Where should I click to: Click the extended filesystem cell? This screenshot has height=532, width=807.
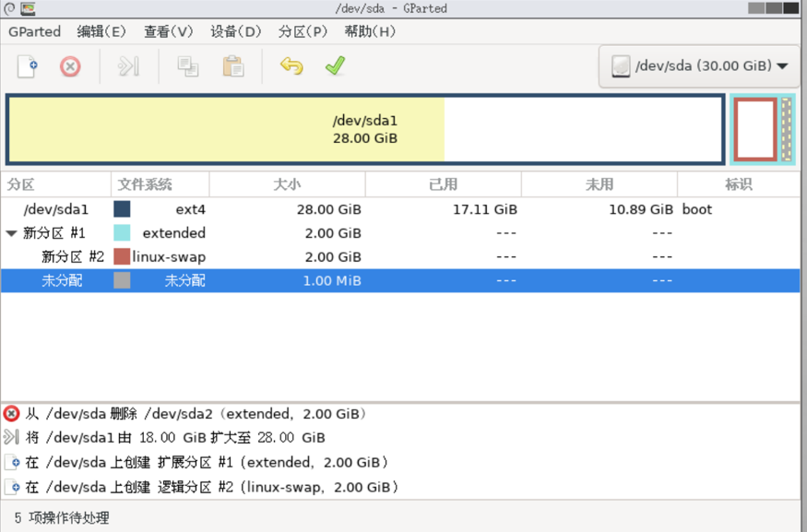(174, 233)
